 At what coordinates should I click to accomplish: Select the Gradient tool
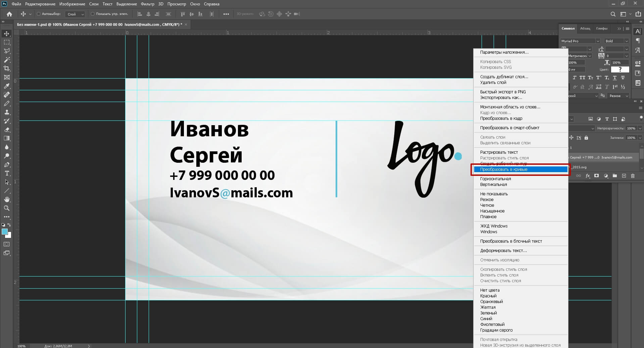(6, 138)
